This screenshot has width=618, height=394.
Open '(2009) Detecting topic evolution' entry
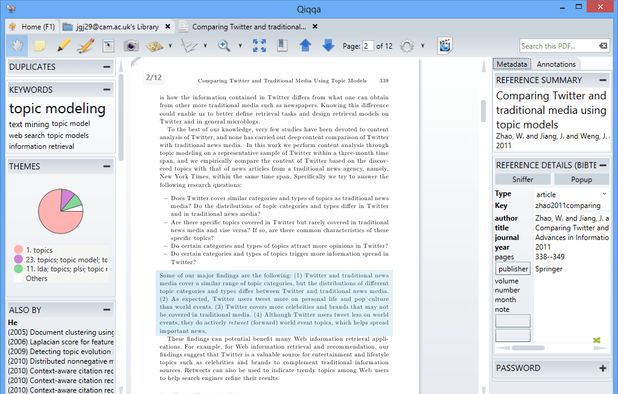pos(60,351)
